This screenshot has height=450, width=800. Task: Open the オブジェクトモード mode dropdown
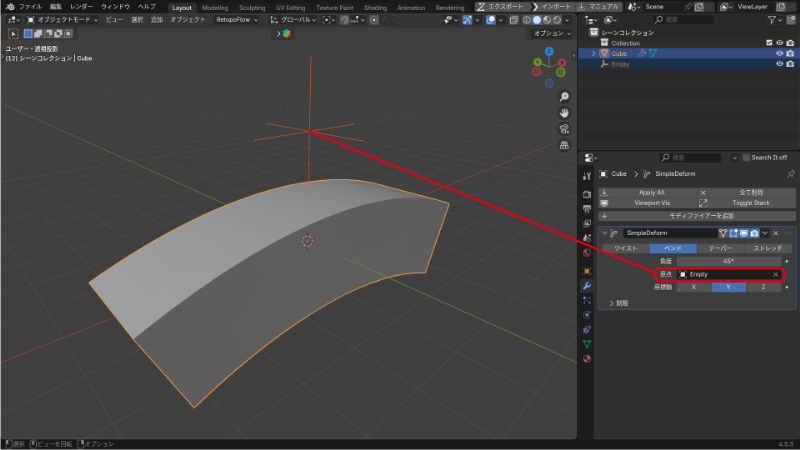61,19
